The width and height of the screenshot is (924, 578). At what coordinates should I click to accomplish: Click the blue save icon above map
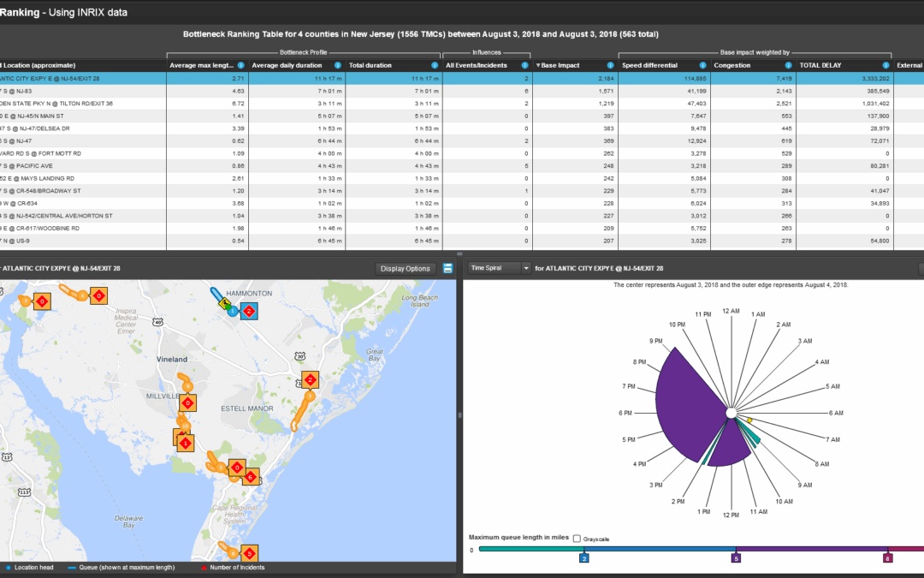[x=447, y=268]
